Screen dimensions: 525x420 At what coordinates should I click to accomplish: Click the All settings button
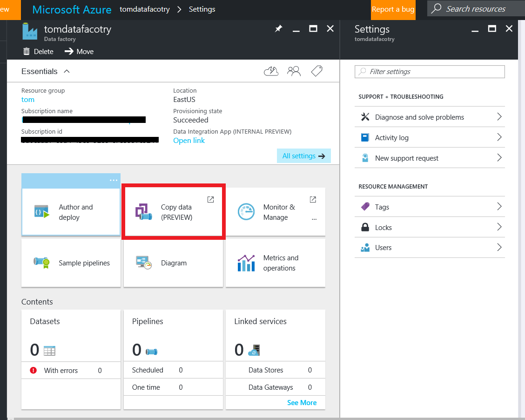coord(303,156)
